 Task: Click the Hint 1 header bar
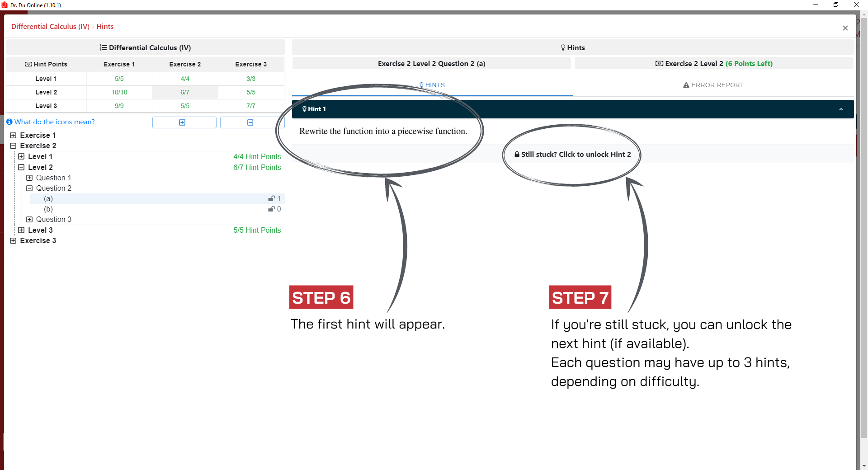(573, 109)
